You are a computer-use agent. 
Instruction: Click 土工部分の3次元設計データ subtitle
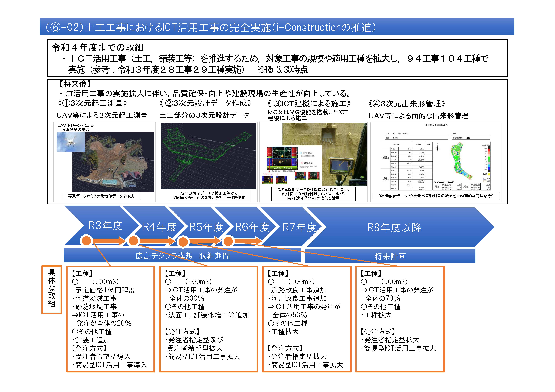tap(205, 115)
